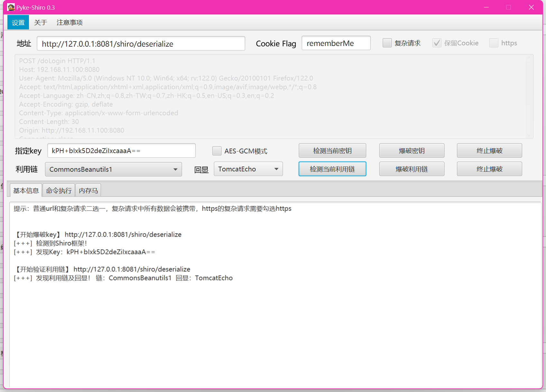Click the 检测当前利用链 button
Screen dimensions: 546x392
tap(332, 169)
